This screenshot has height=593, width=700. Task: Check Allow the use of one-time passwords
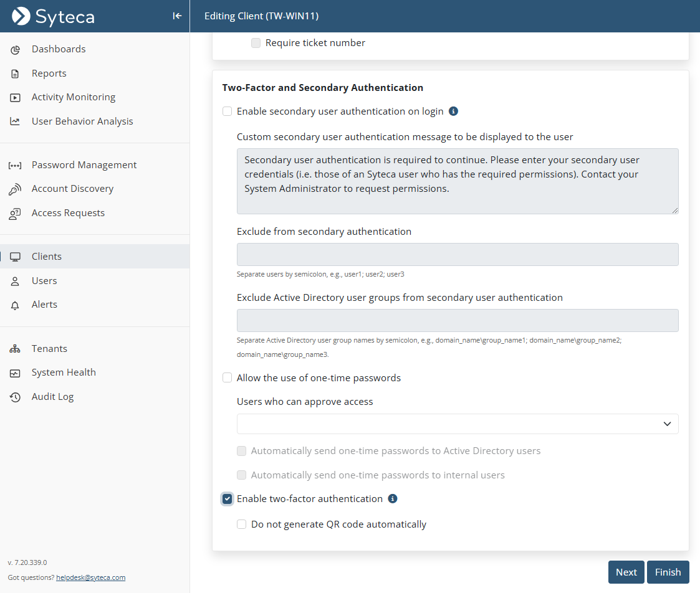pyautogui.click(x=228, y=378)
